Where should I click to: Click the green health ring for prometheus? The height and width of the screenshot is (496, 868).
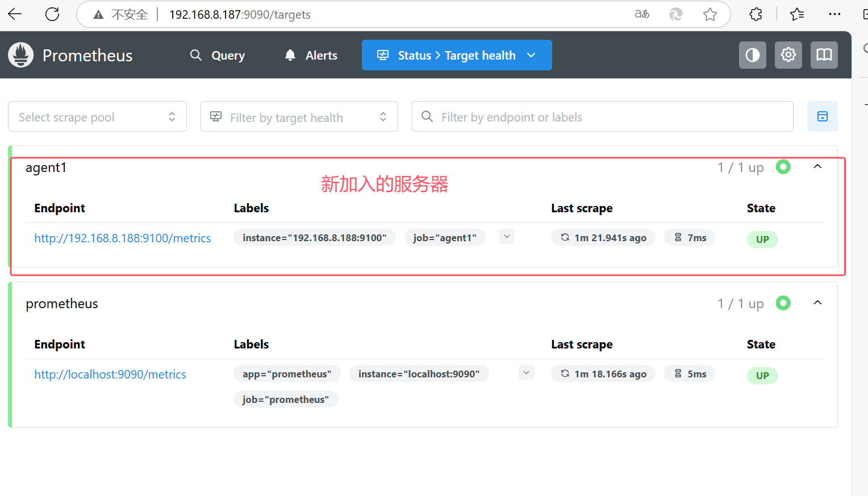(x=783, y=303)
